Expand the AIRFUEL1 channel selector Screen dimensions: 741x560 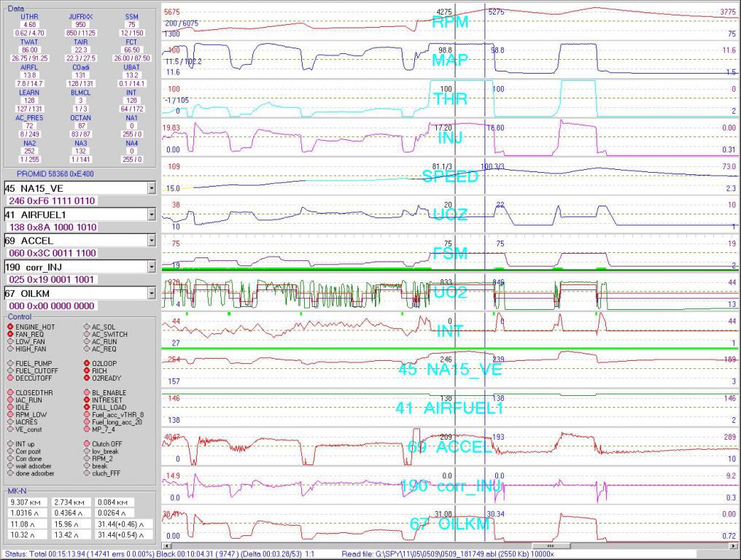tap(151, 214)
